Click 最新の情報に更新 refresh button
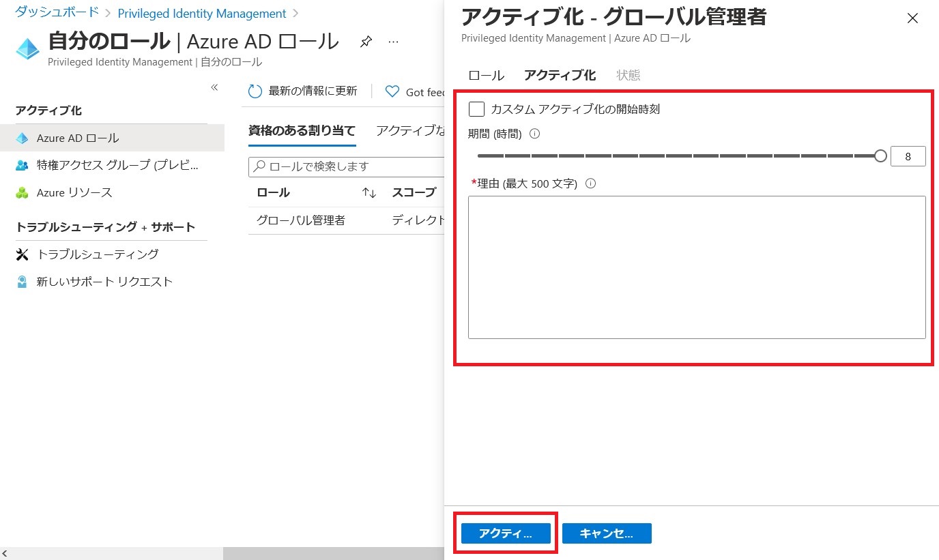 coord(302,91)
